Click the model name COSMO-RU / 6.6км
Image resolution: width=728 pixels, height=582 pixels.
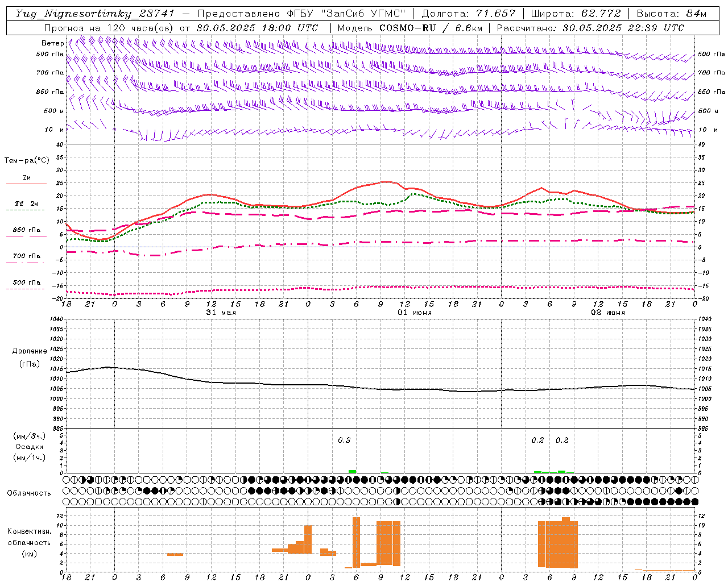tap(431, 28)
